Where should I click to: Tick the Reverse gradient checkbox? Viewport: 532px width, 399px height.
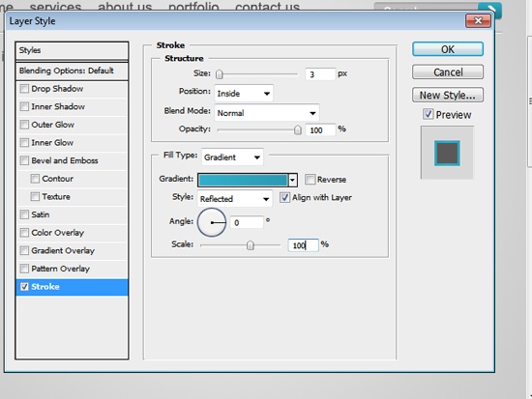point(310,180)
